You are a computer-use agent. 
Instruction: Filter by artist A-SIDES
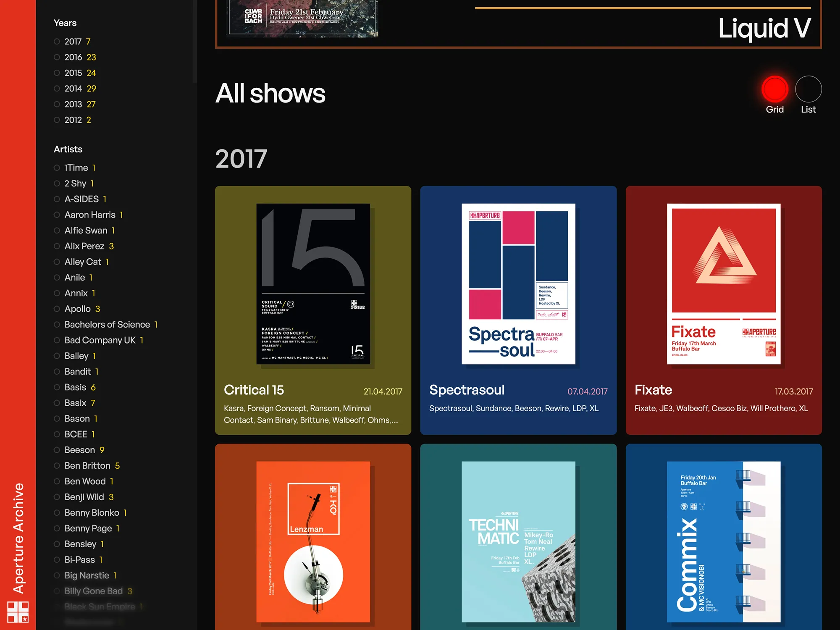point(81,199)
